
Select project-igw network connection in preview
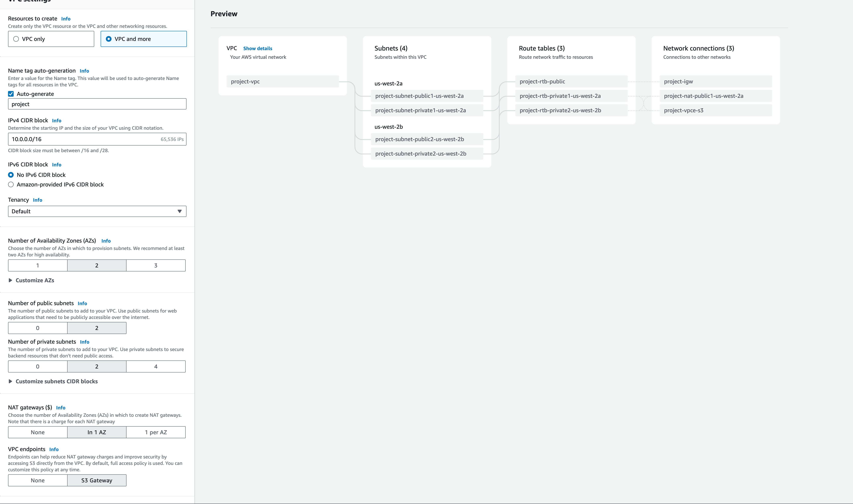[715, 82]
